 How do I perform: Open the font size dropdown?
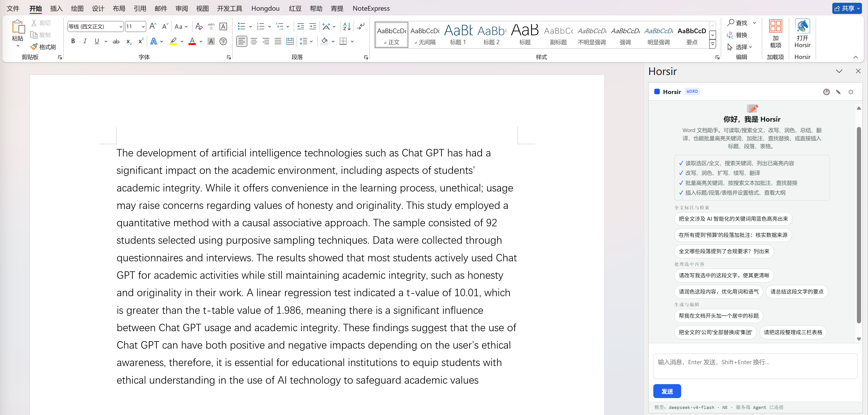(143, 26)
